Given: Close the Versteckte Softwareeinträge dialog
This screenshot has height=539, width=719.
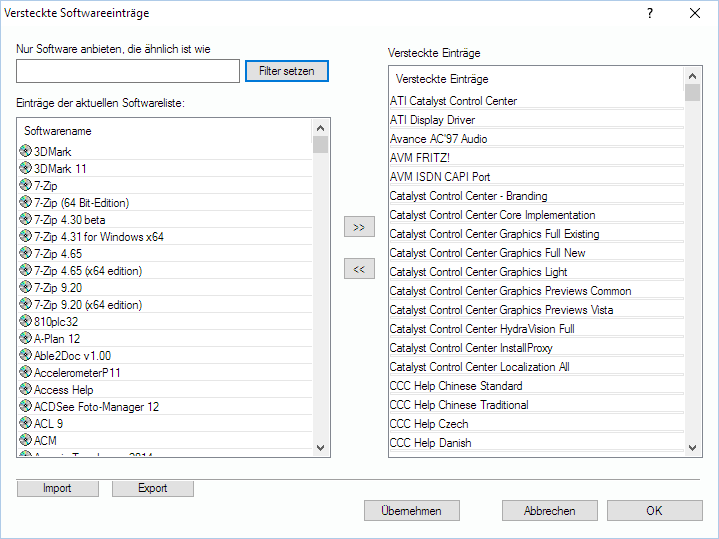Looking at the screenshot, I should 695,13.
